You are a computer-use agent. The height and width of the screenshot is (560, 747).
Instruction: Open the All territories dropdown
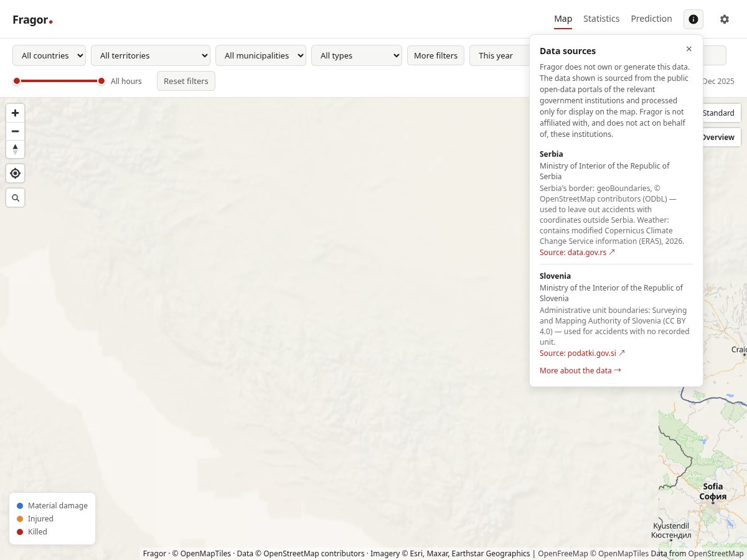(x=151, y=55)
